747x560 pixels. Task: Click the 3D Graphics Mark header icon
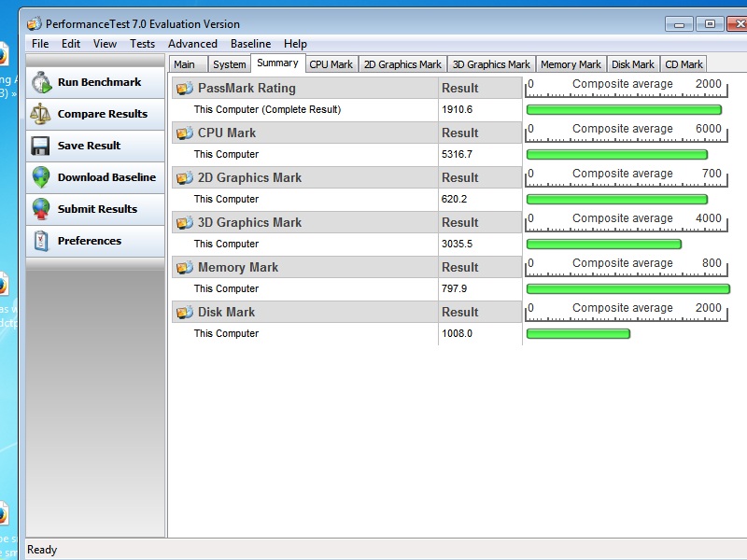pyautogui.click(x=184, y=222)
